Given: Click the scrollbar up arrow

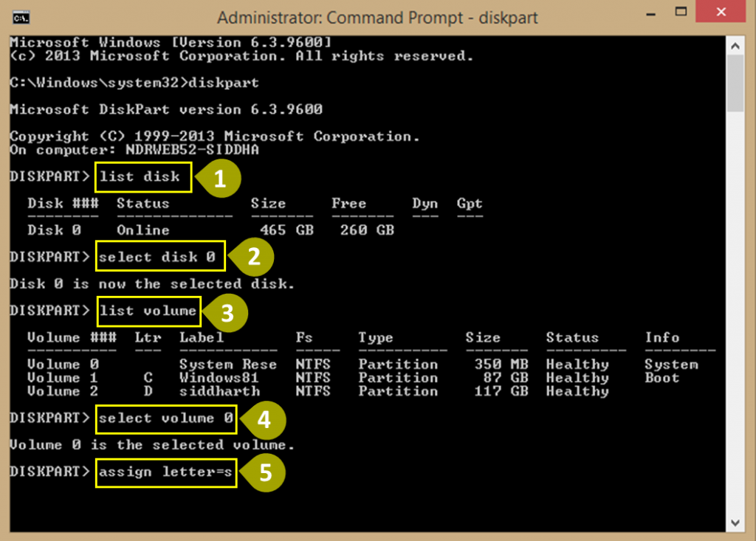Looking at the screenshot, I should [x=736, y=43].
